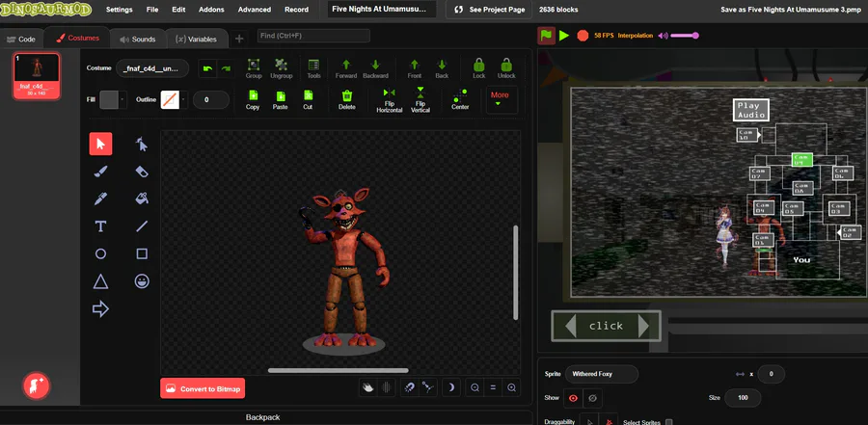This screenshot has width=868, height=425.
Task: Lock the selected object
Action: tap(478, 68)
